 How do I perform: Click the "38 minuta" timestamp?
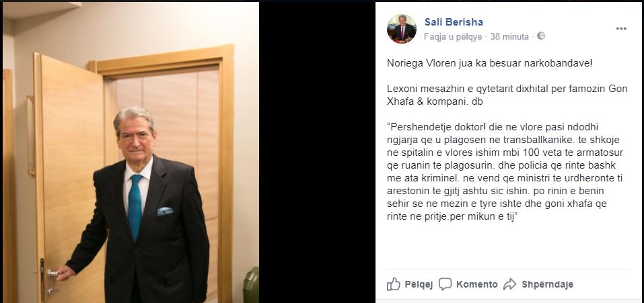coord(509,36)
